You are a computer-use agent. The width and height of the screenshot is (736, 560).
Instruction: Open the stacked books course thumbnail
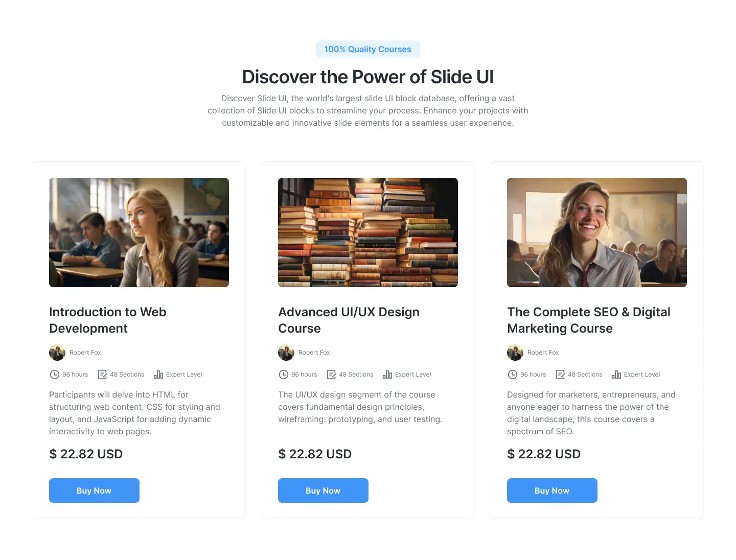click(x=368, y=232)
